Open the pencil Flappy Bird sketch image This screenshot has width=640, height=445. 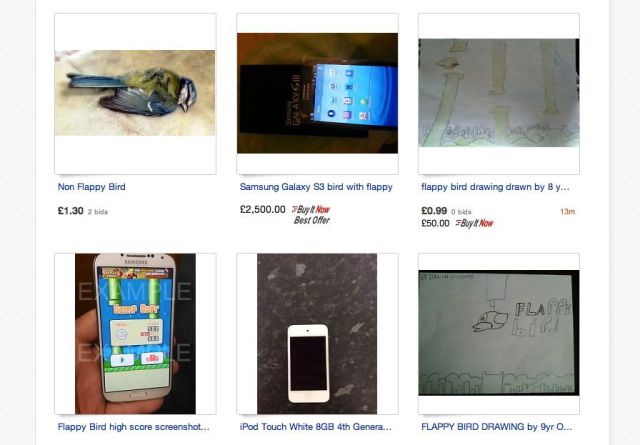coord(499,333)
